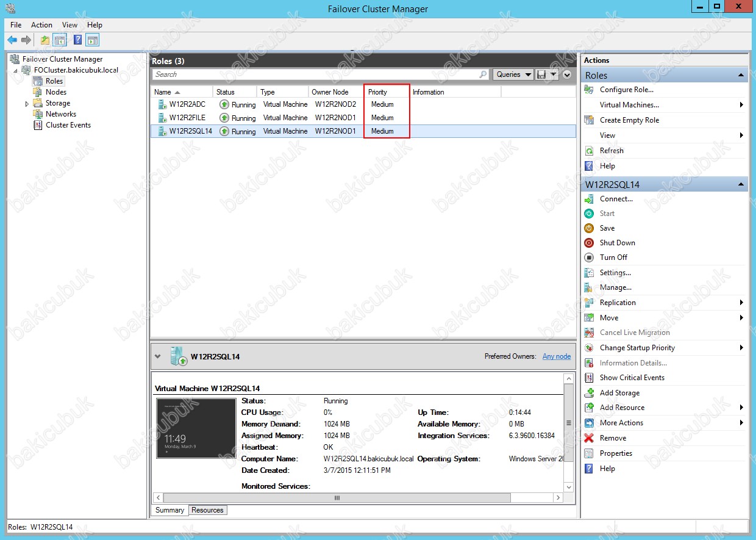This screenshot has height=540, width=756.
Task: Click the magnifier icon in the search box
Action: click(x=483, y=74)
